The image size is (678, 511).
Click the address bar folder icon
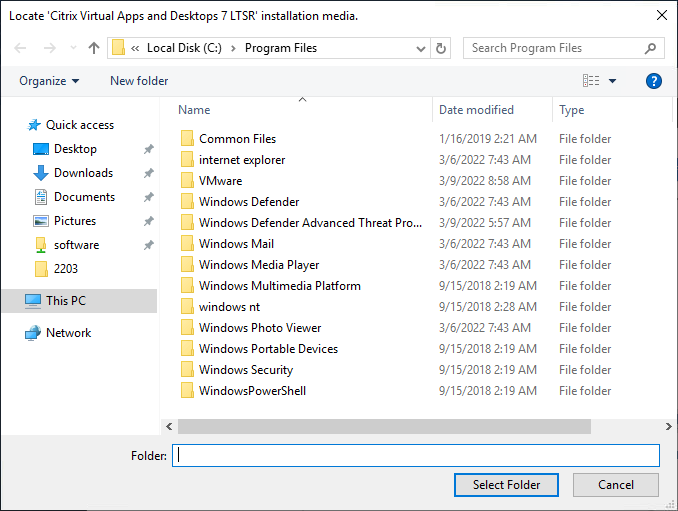(x=118, y=48)
